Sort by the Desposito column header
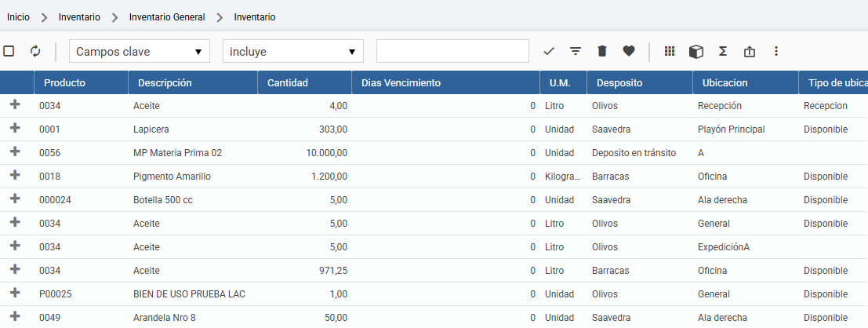868x328 pixels. pyautogui.click(x=640, y=82)
